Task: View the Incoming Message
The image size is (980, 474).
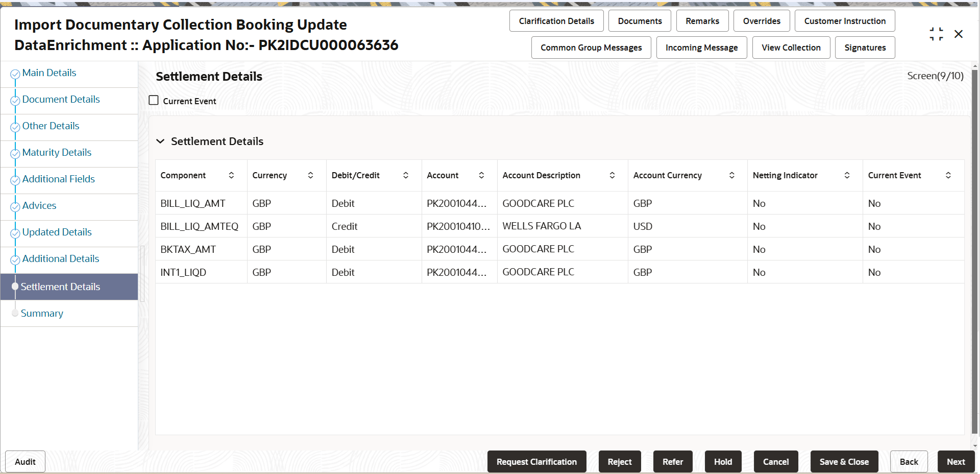Action: coord(701,48)
